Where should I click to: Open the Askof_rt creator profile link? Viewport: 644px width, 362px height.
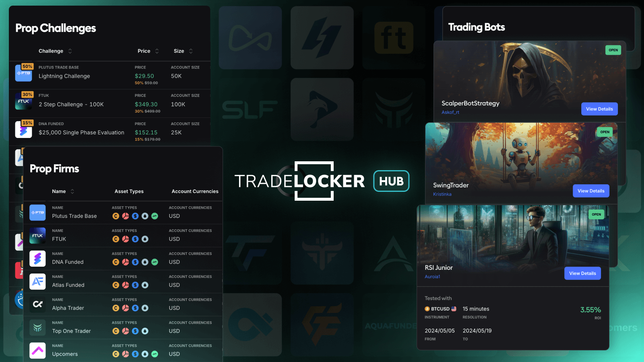point(450,112)
